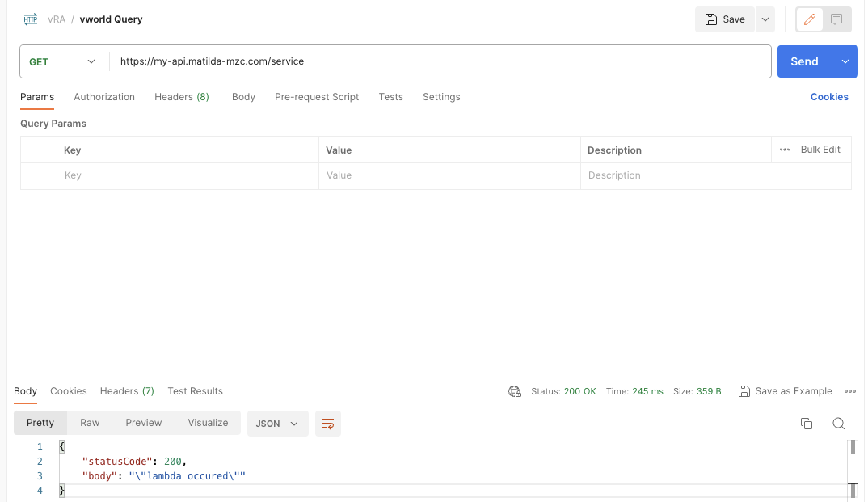Open the Tests tab
Screen dimensions: 868x502
click(391, 97)
